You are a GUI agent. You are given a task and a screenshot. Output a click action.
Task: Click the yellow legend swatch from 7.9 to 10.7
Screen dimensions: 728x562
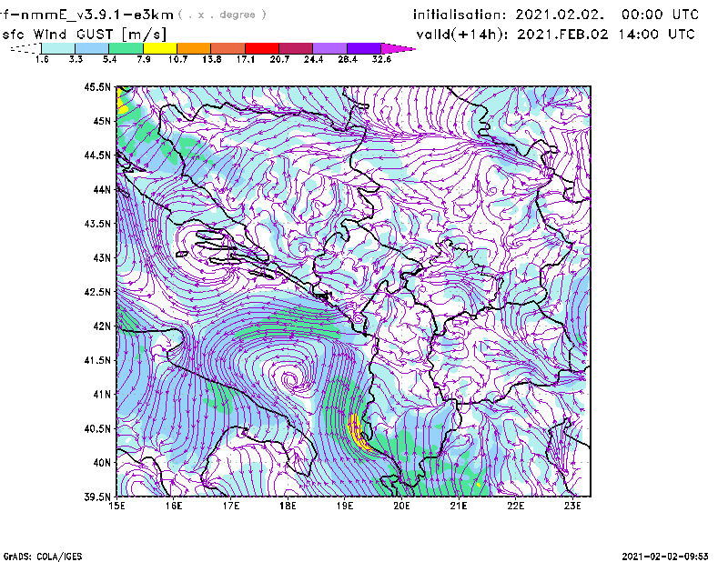[160, 48]
